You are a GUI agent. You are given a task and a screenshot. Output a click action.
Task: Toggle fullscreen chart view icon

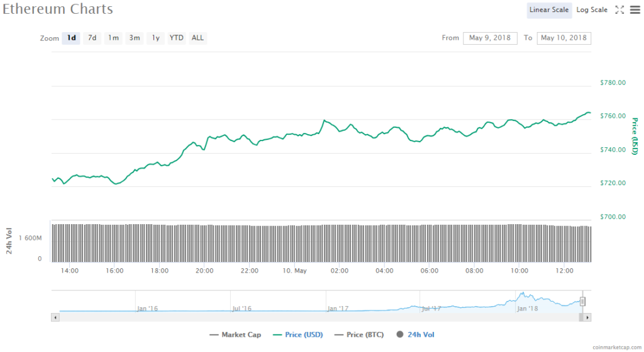(619, 9)
